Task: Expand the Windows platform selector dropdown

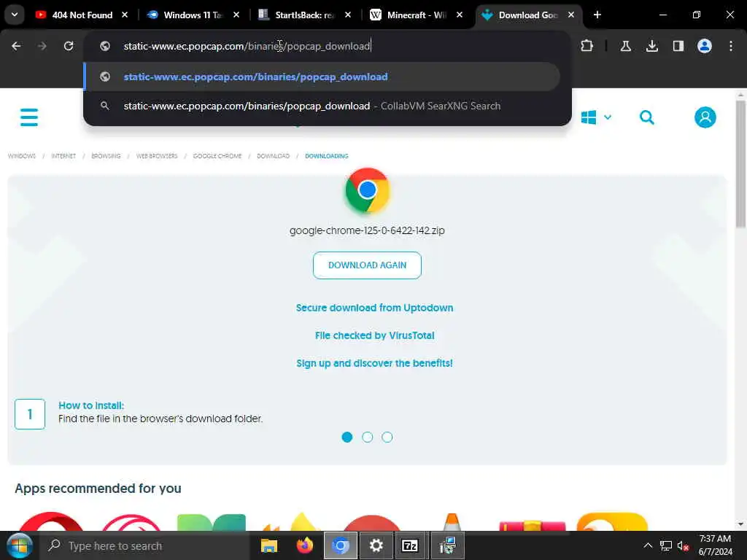Action: click(597, 117)
